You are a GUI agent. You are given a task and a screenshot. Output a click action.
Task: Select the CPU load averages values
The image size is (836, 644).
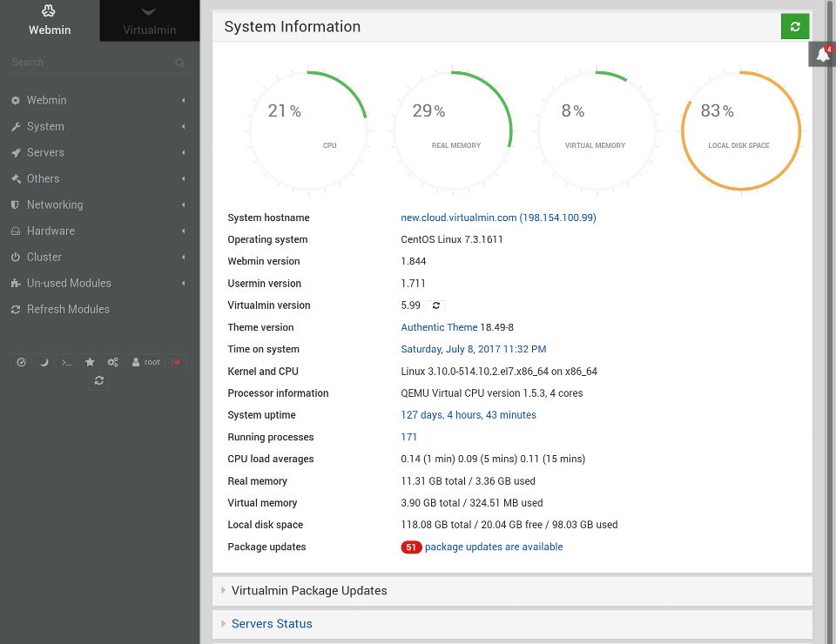point(493,459)
